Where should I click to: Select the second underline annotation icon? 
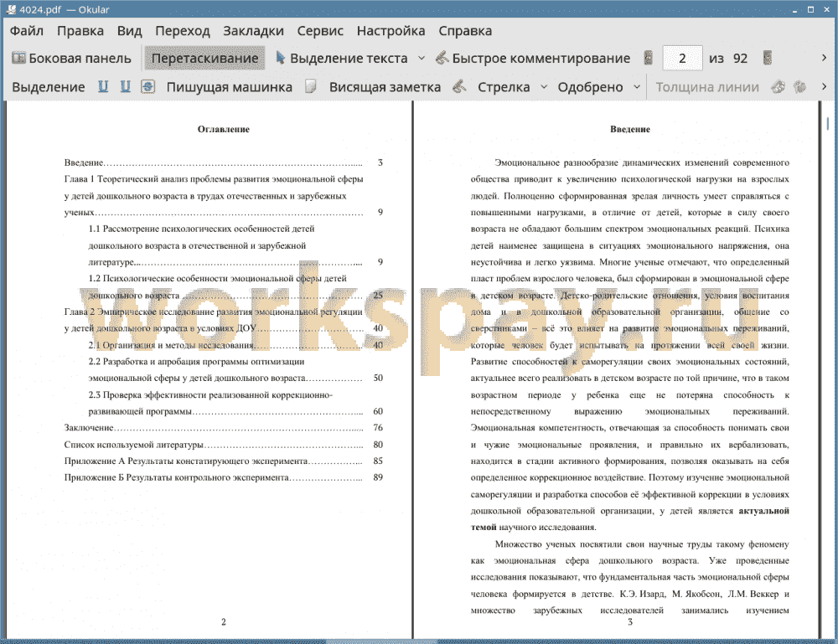[125, 86]
